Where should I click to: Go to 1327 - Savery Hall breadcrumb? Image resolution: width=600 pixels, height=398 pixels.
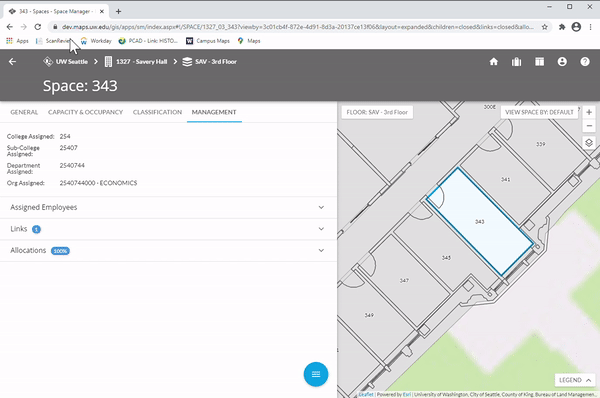tap(136, 62)
